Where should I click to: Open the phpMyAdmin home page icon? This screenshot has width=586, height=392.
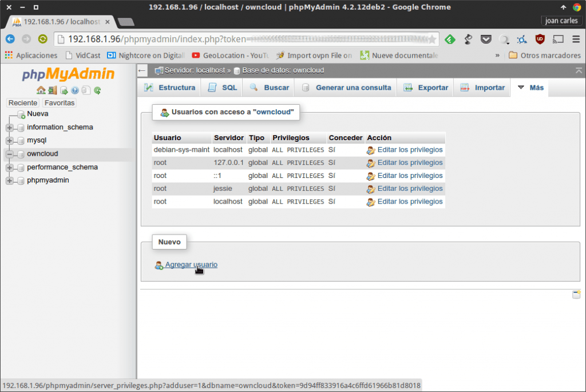pos(41,90)
